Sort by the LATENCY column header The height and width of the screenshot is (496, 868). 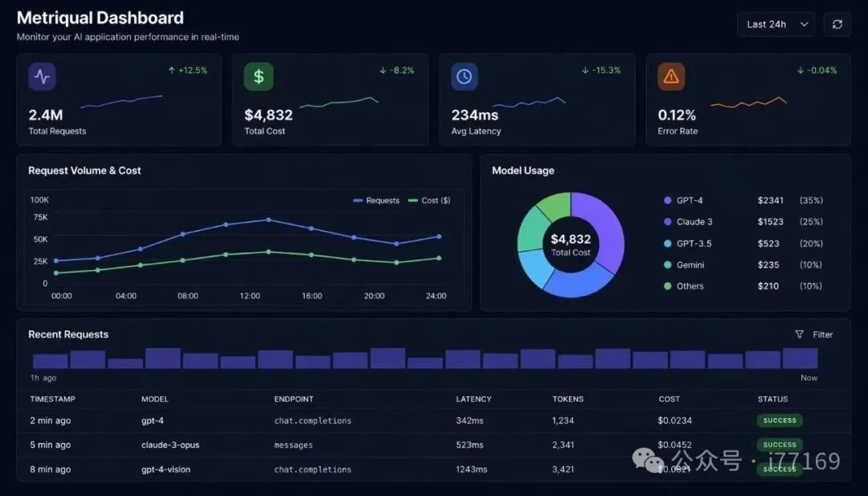click(473, 399)
